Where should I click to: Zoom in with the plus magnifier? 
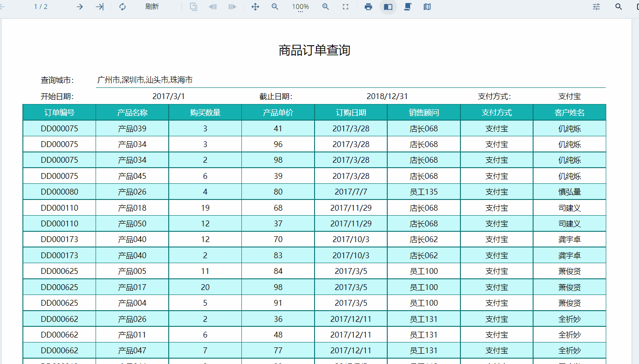326,7
